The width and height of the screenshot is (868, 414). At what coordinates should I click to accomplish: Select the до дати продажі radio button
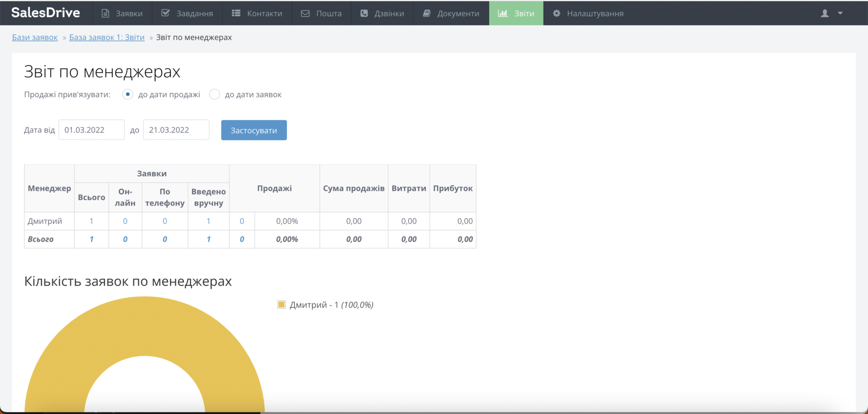click(128, 94)
